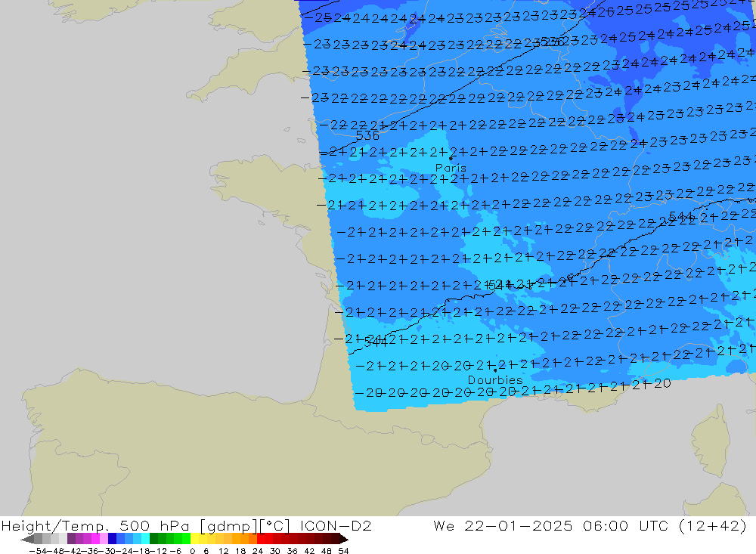Click the '0' legend label
The height and width of the screenshot is (554, 756).
pyautogui.click(x=192, y=551)
